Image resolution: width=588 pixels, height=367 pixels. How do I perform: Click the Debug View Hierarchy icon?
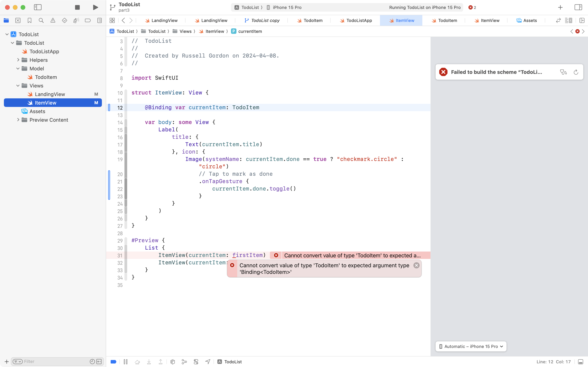click(173, 362)
